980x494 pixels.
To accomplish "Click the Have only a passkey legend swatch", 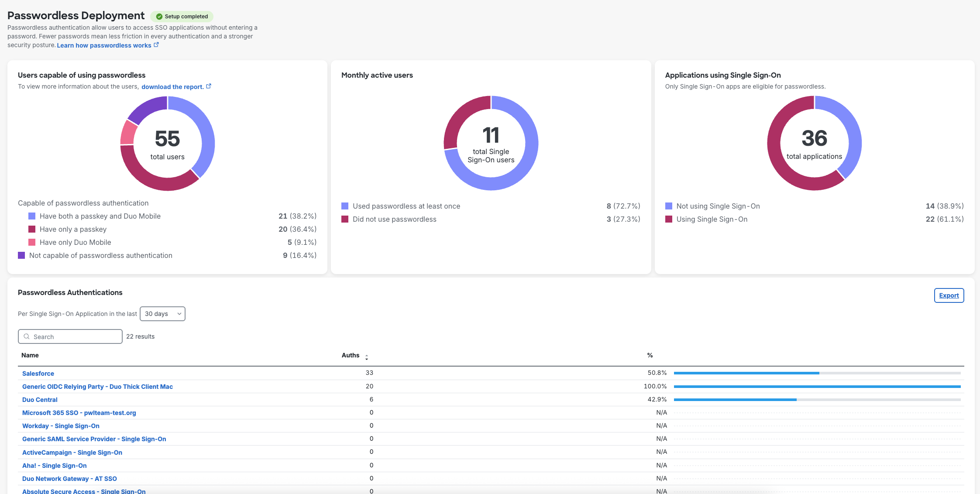I will [31, 229].
